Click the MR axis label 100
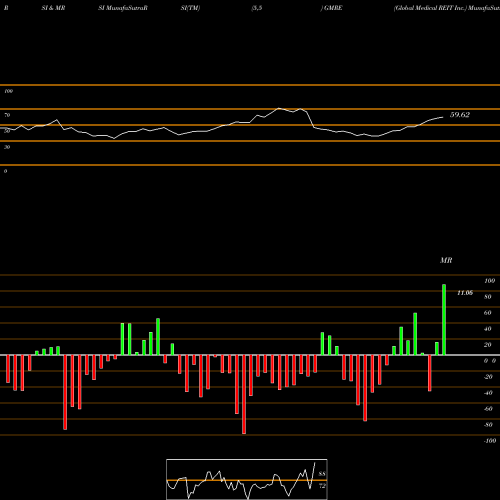 click(x=490, y=281)
